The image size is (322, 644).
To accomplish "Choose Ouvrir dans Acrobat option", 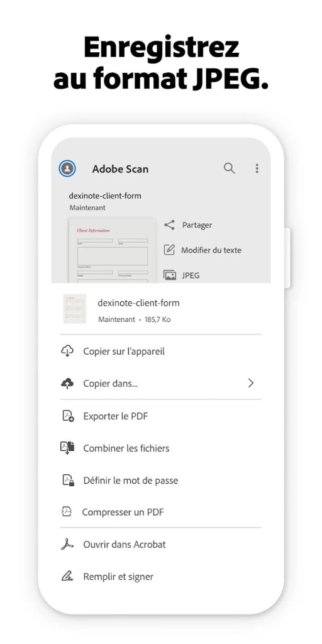I will 161,544.
